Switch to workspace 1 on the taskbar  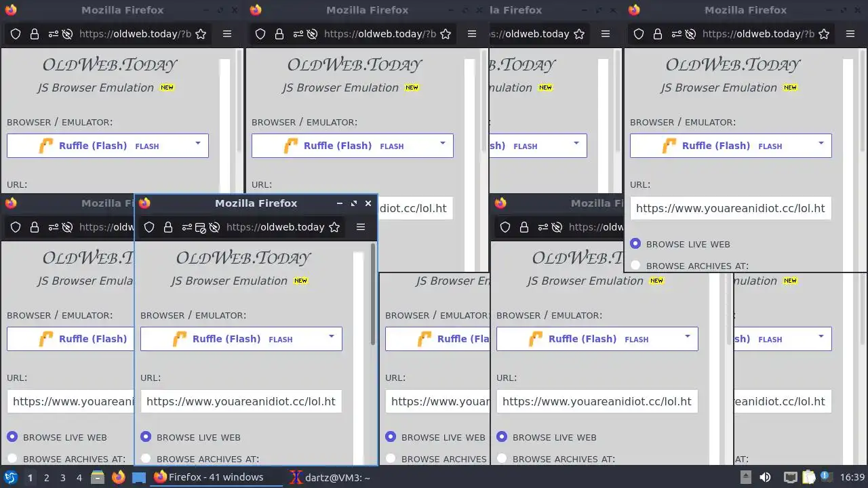pyautogui.click(x=30, y=477)
